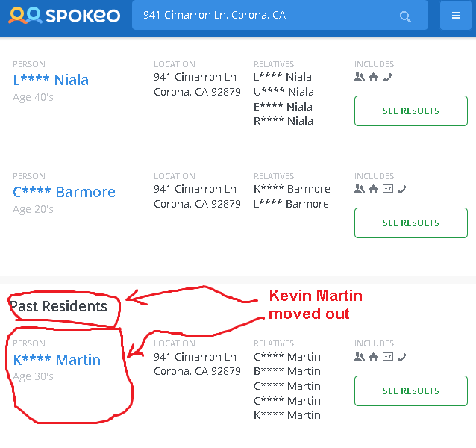The width and height of the screenshot is (476, 448).
Task: Click the people icon in Niala's row
Action: click(360, 77)
